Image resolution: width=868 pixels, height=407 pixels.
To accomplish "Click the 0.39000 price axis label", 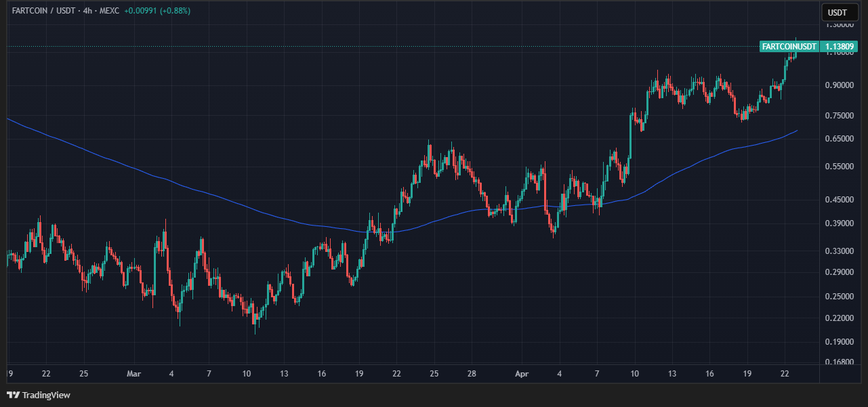I will tap(841, 223).
